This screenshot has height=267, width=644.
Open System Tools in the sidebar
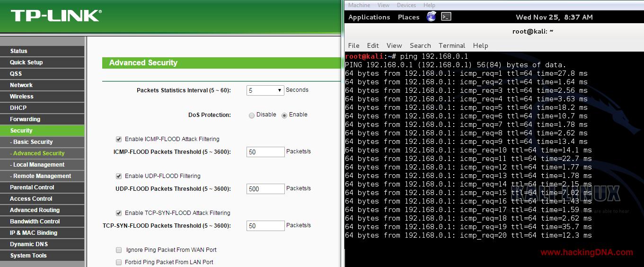point(42,256)
